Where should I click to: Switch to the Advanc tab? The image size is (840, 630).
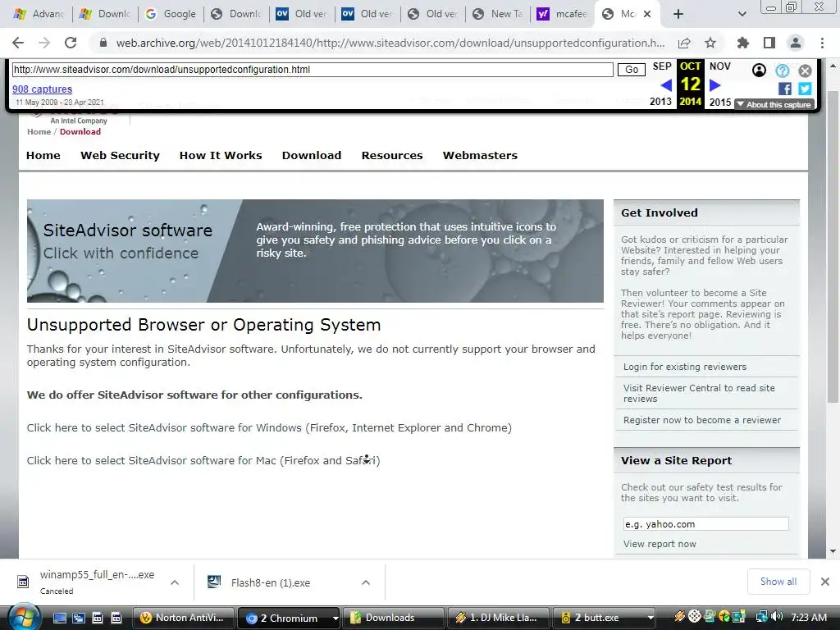(40, 14)
